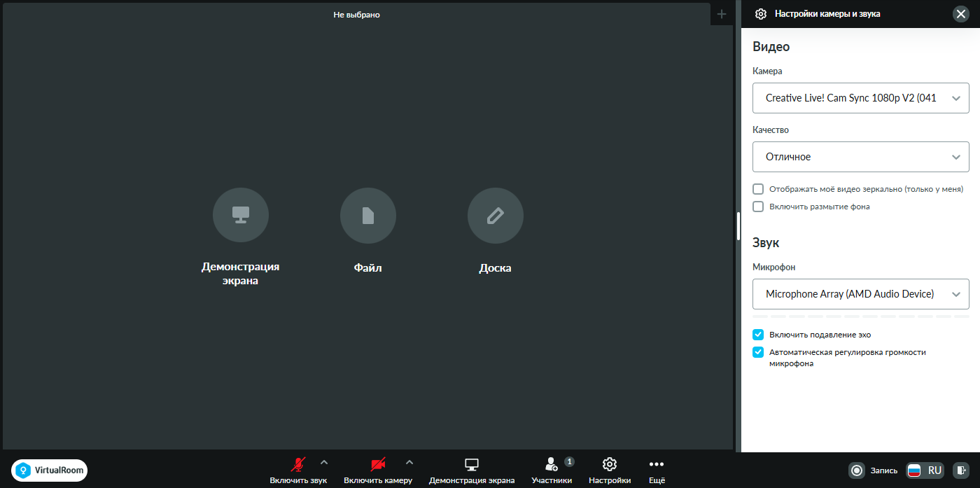Click the Настройки gear icon in the toolbar
The height and width of the screenshot is (488, 980).
(x=610, y=464)
